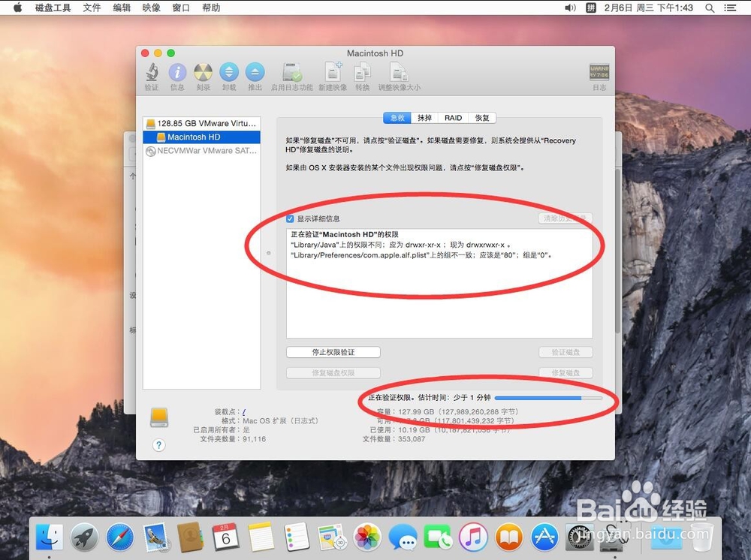Open App Store in the Dock
751x560 pixels.
point(544,537)
